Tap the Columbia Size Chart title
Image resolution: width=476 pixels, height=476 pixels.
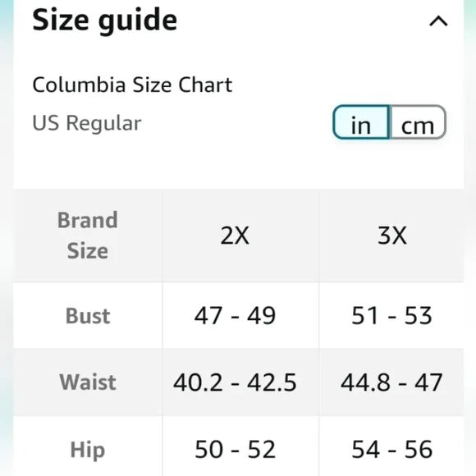tap(132, 85)
